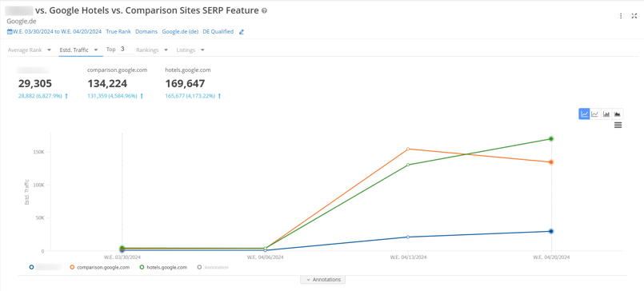Open the Estd. Traffic dropdown arrow
Screen dimensions: 644x291
(96, 50)
